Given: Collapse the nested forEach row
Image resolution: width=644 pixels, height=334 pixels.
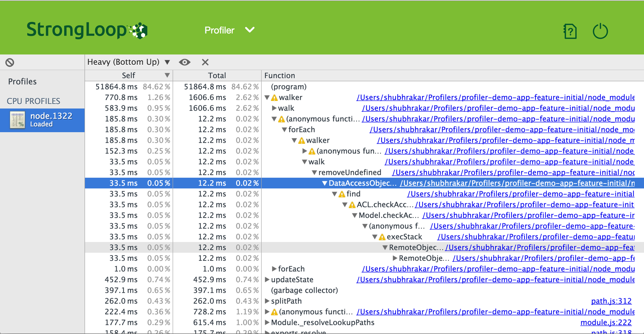Looking at the screenshot, I should click(x=285, y=130).
